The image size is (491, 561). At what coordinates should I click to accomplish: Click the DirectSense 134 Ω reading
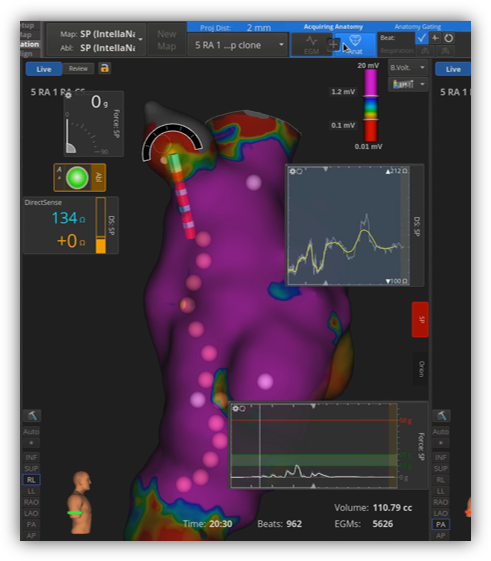click(x=68, y=218)
